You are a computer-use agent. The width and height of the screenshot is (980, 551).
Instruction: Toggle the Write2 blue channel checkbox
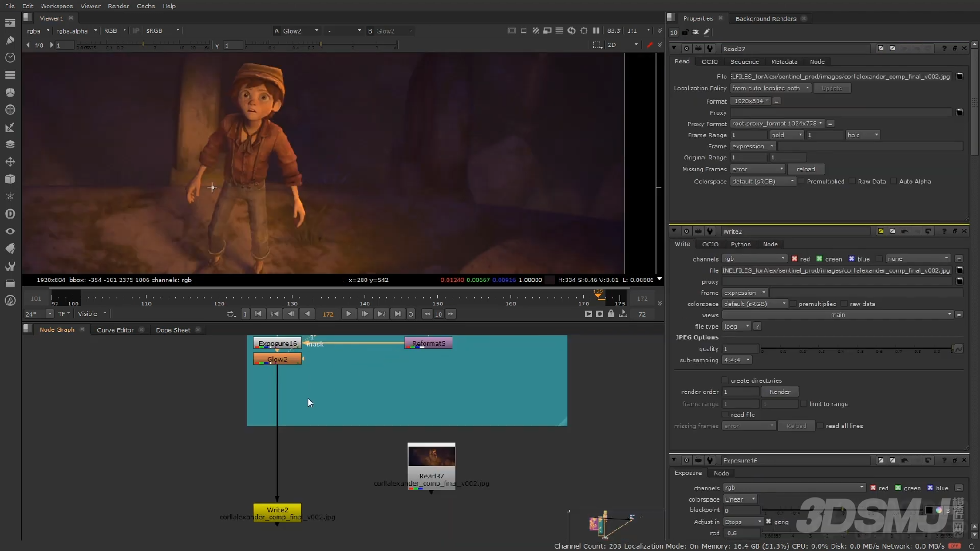[x=852, y=259]
